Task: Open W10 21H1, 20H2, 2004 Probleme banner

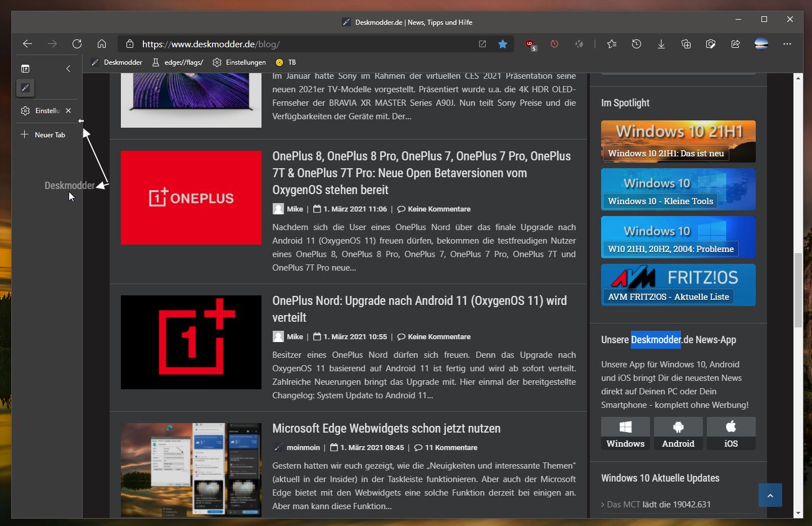Action: tap(678, 237)
